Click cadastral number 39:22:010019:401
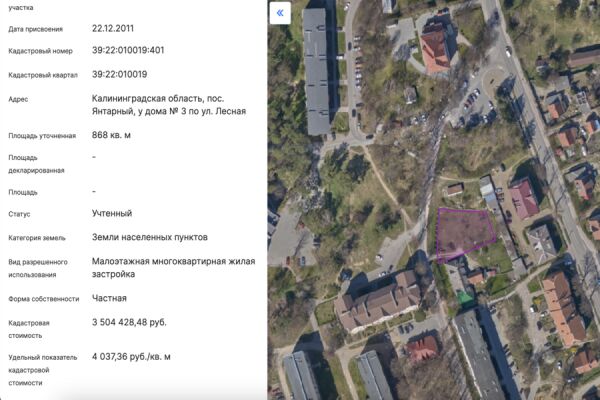 point(128,51)
